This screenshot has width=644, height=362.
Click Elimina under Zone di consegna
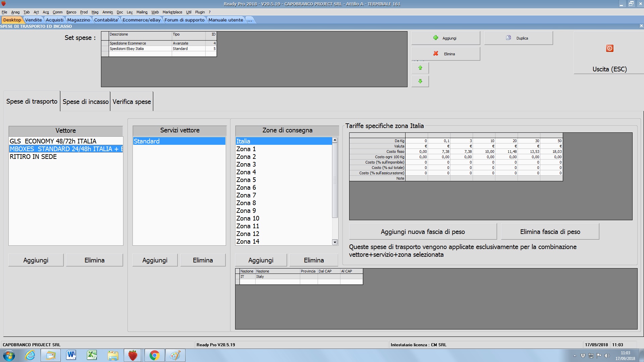(x=314, y=260)
